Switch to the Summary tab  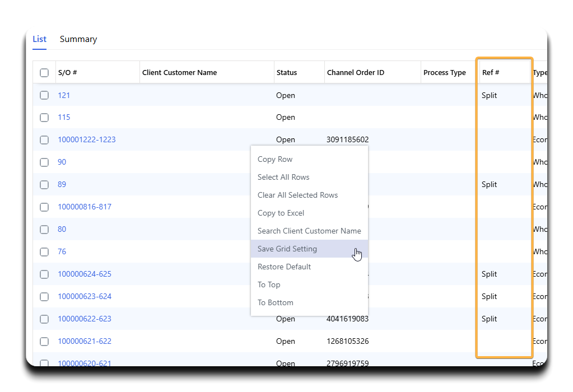point(78,39)
